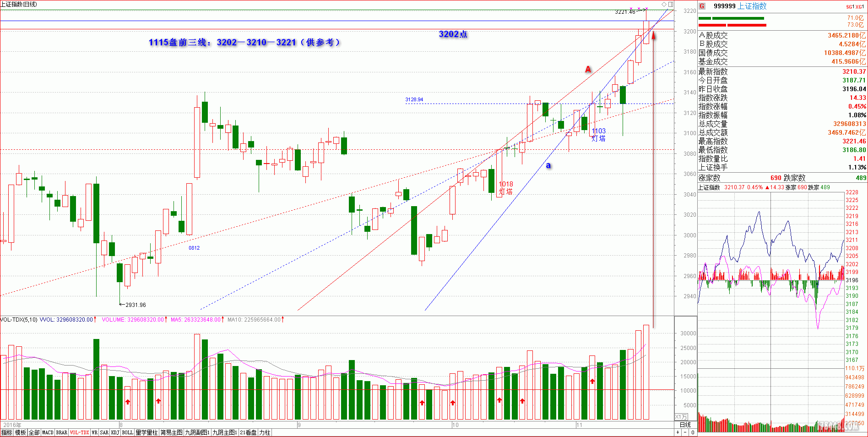
Task: Select the 21看盘 tab
Action: point(249,432)
